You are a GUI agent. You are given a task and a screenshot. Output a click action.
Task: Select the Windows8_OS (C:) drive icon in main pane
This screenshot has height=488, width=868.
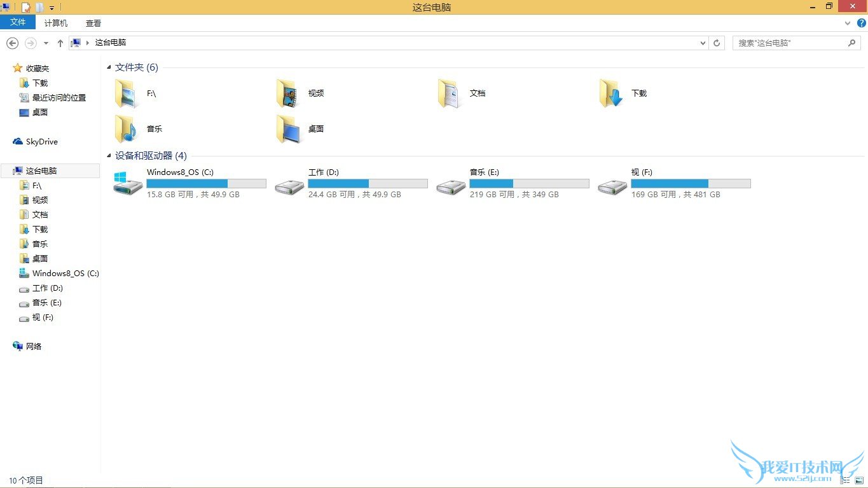tap(128, 183)
